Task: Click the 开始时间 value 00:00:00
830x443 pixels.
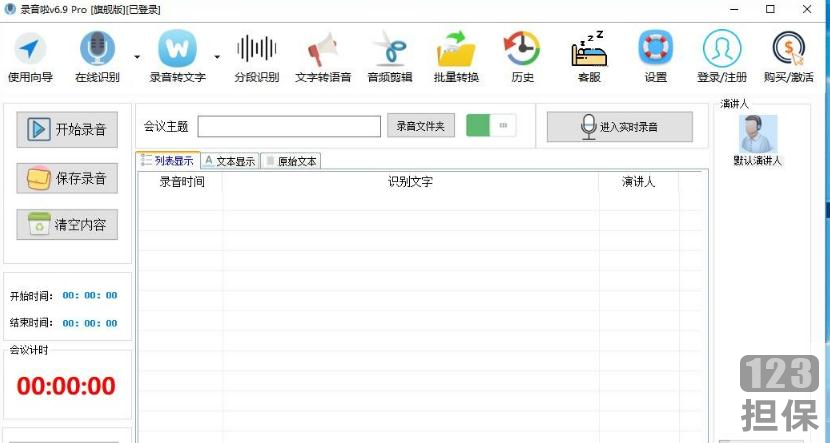Action: click(x=90, y=295)
